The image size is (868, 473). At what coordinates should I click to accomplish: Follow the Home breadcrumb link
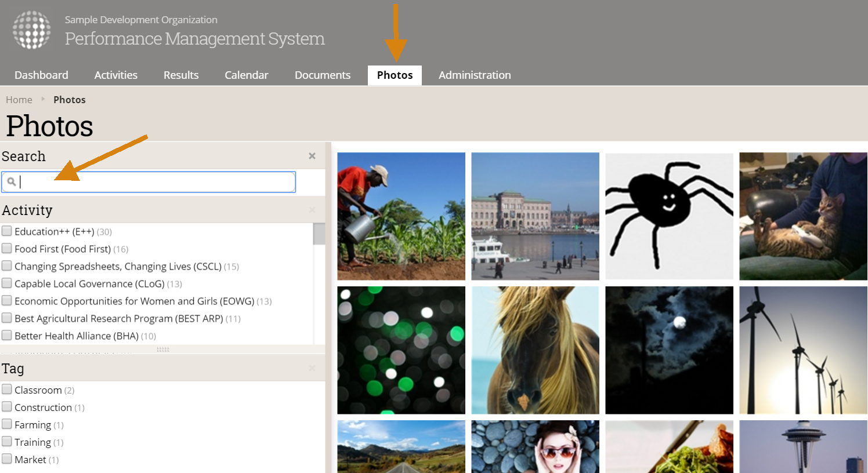(x=19, y=100)
